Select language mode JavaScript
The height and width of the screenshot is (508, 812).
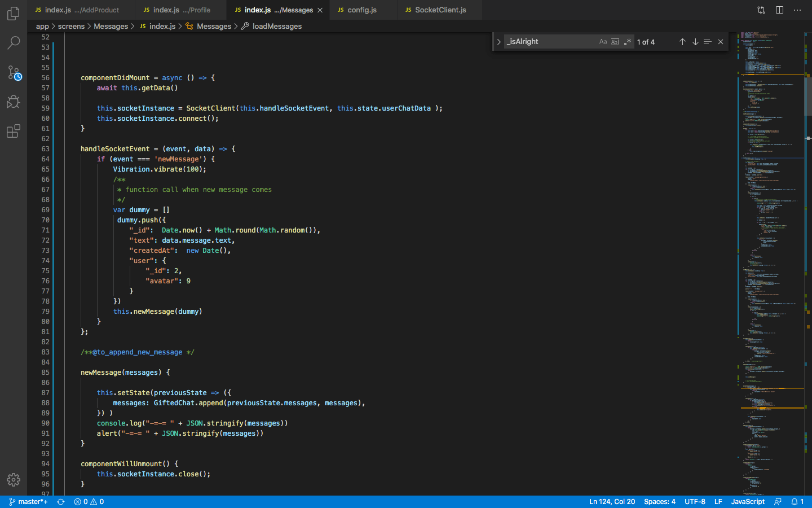[748, 502]
